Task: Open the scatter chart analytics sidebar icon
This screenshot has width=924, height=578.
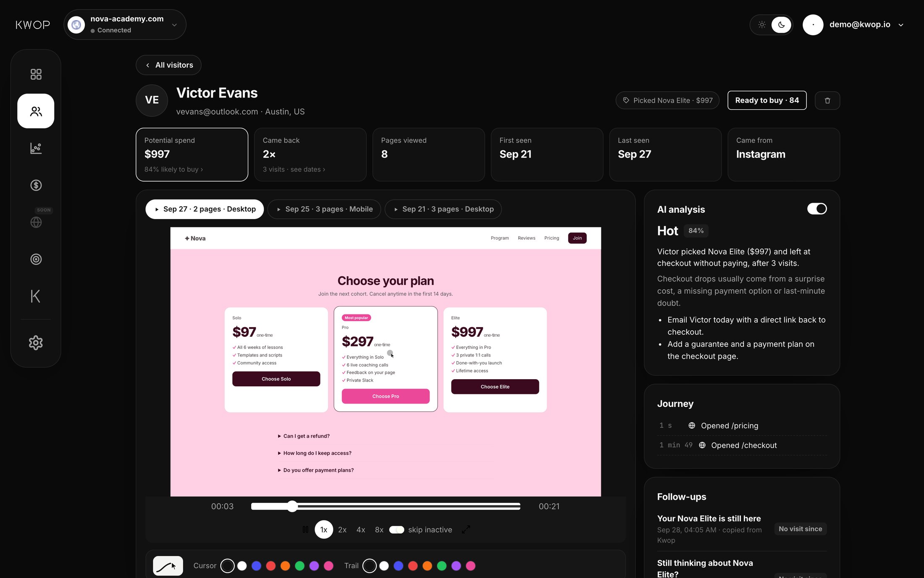Action: tap(36, 148)
